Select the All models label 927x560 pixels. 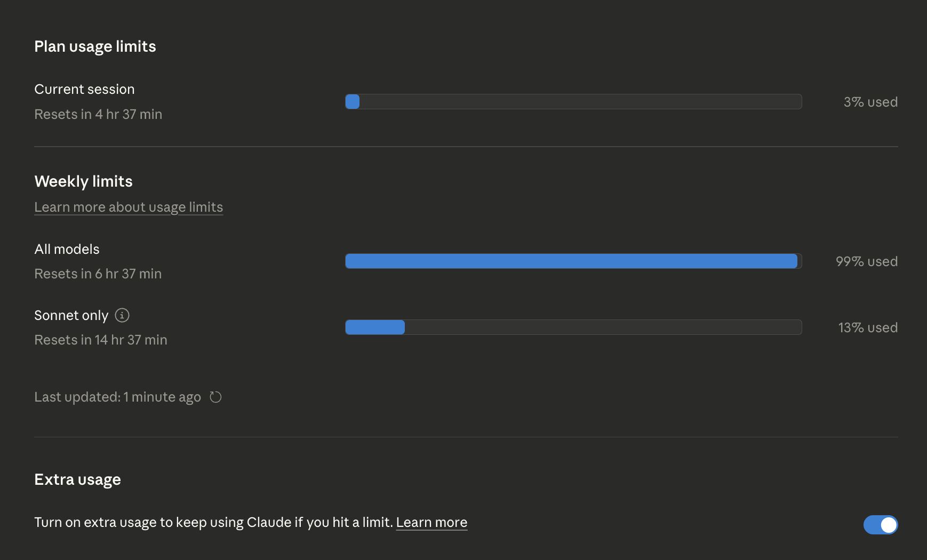pyautogui.click(x=67, y=249)
